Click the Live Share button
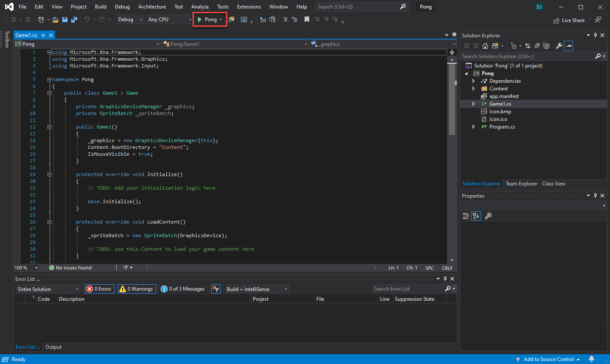This screenshot has width=610, height=364. click(x=569, y=20)
